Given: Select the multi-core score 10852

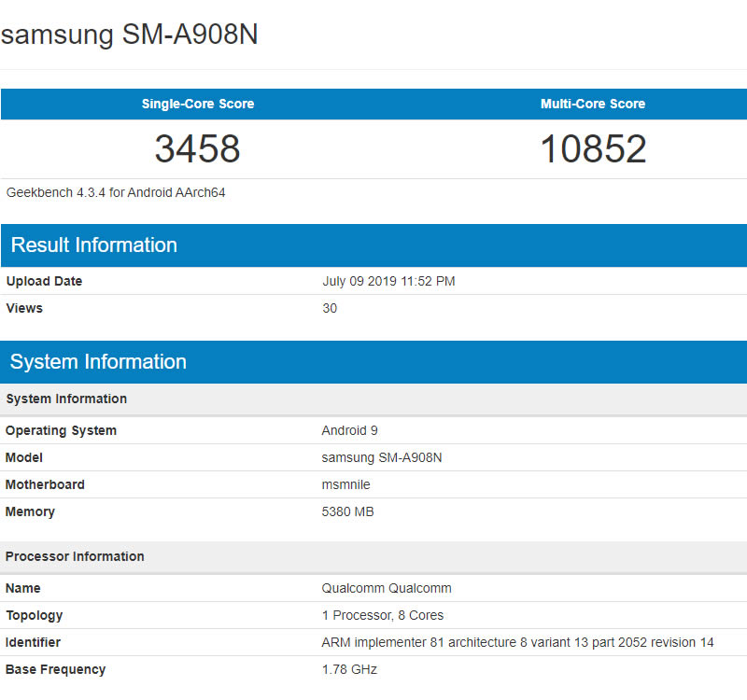Looking at the screenshot, I should tap(593, 149).
